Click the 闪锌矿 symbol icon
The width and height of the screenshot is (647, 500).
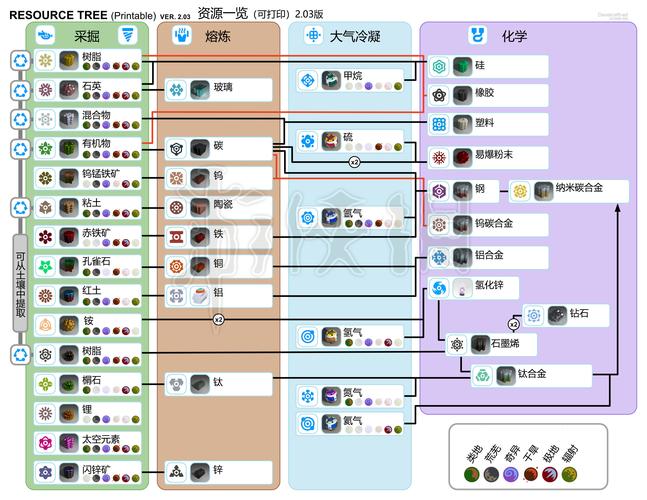(x=45, y=472)
